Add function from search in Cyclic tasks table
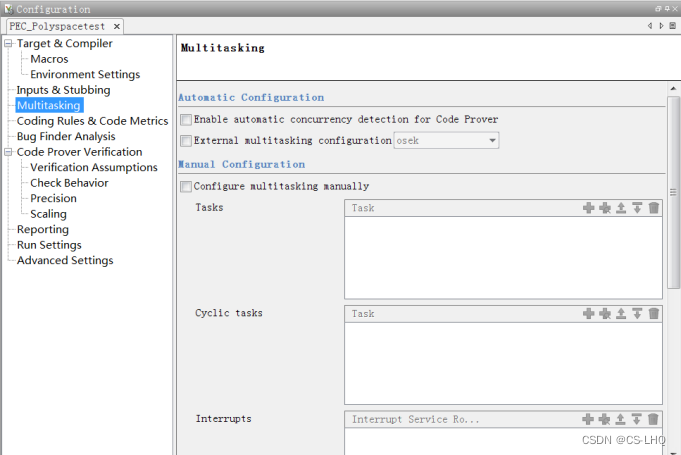The image size is (681, 455). click(x=605, y=313)
